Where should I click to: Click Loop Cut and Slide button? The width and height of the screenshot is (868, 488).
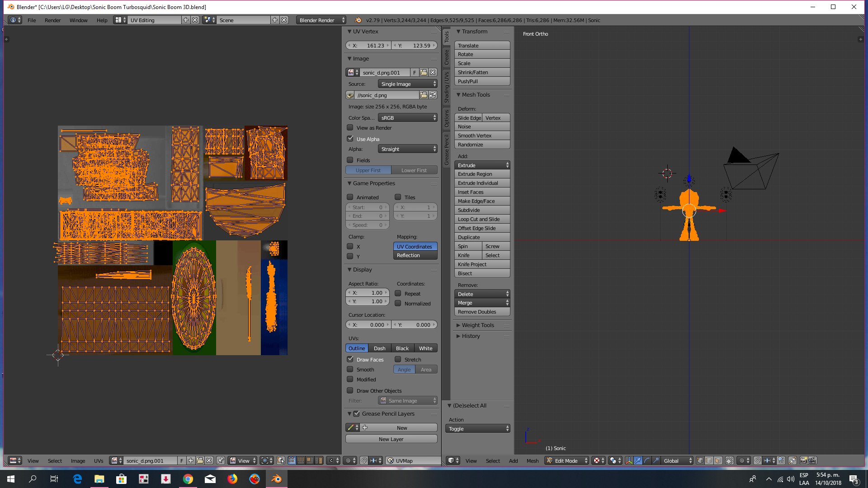click(x=482, y=219)
